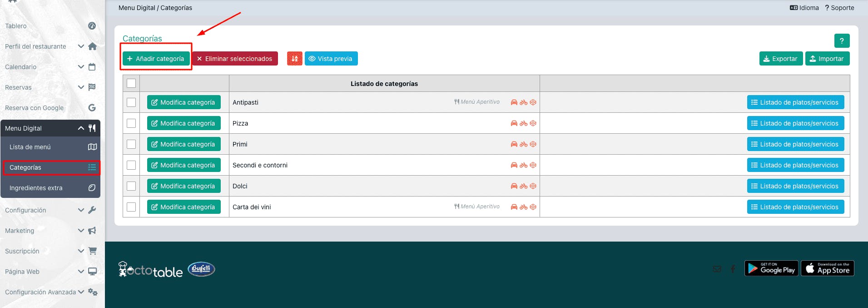Expand the Marketing chevron

point(81,231)
